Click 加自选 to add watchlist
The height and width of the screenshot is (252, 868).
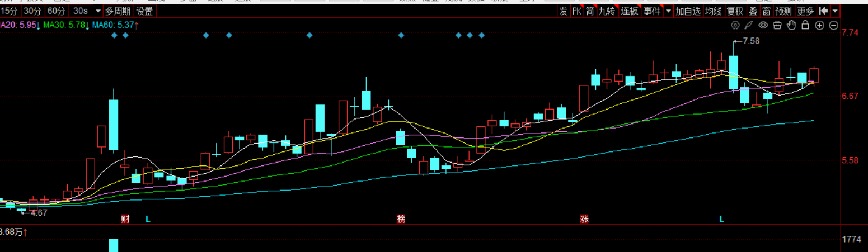(688, 11)
